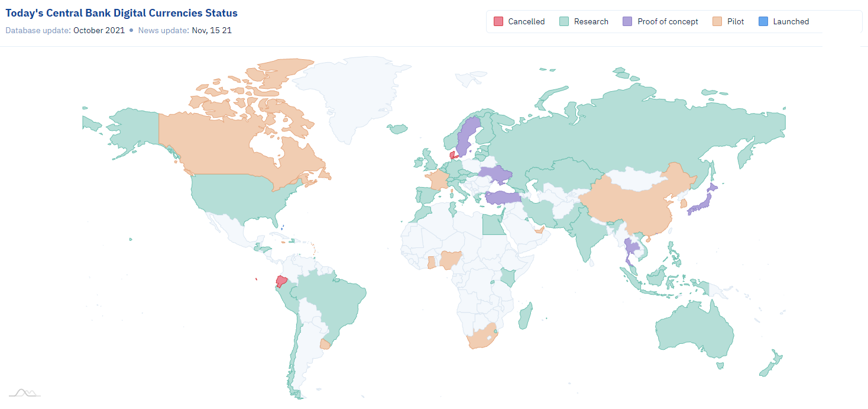Select Uruguay shown in orange
This screenshot has height=409, width=868.
pyautogui.click(x=325, y=344)
